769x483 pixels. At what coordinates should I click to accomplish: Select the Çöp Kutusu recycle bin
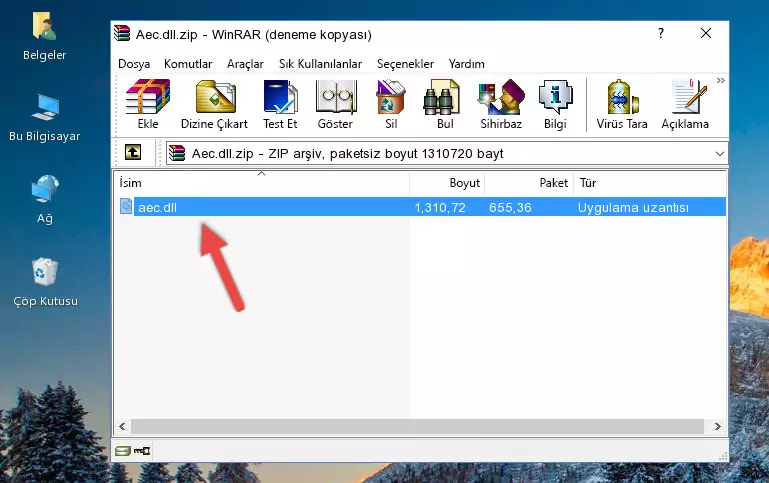point(45,282)
